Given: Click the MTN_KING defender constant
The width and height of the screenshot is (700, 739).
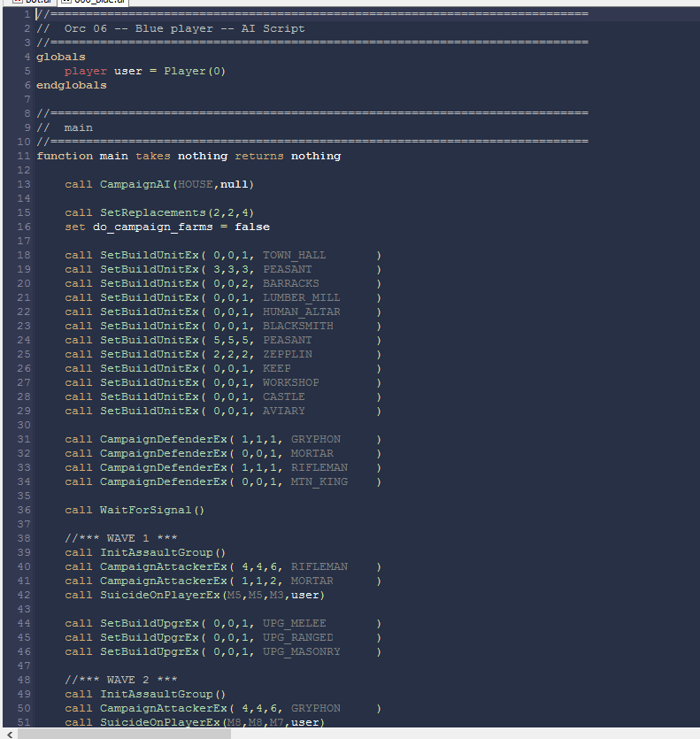Looking at the screenshot, I should 319,481.
